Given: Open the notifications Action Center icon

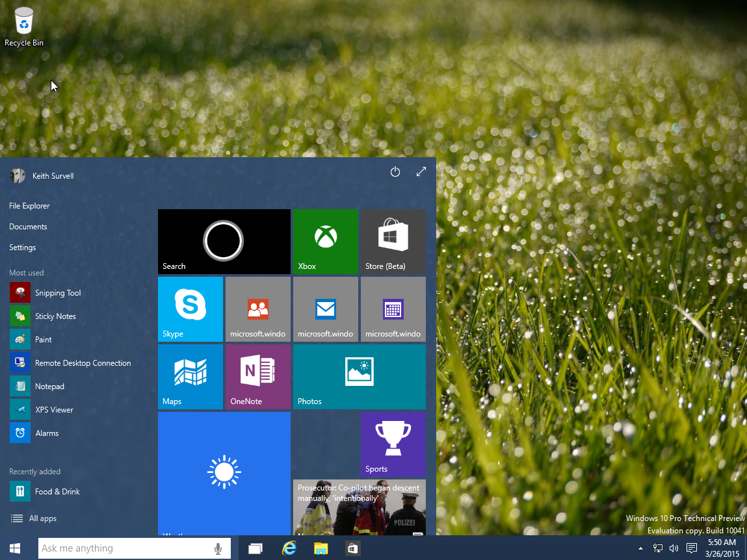Looking at the screenshot, I should click(692, 548).
